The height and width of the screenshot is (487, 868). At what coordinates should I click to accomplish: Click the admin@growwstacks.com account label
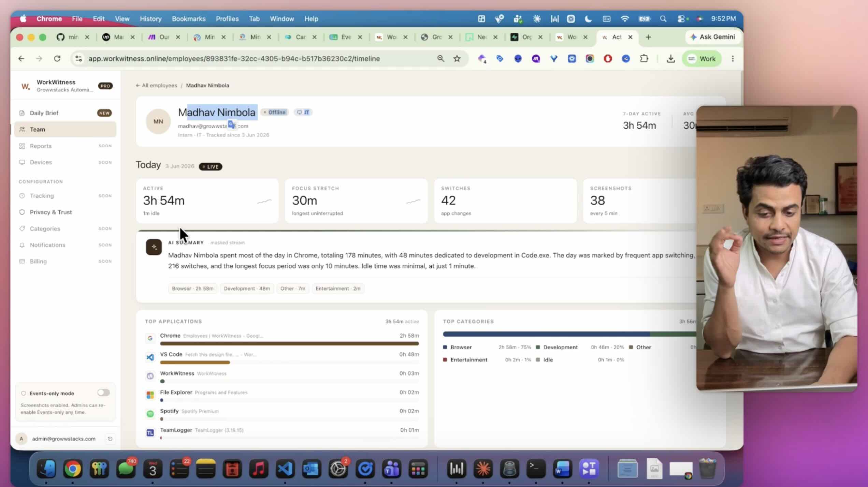pos(64,439)
